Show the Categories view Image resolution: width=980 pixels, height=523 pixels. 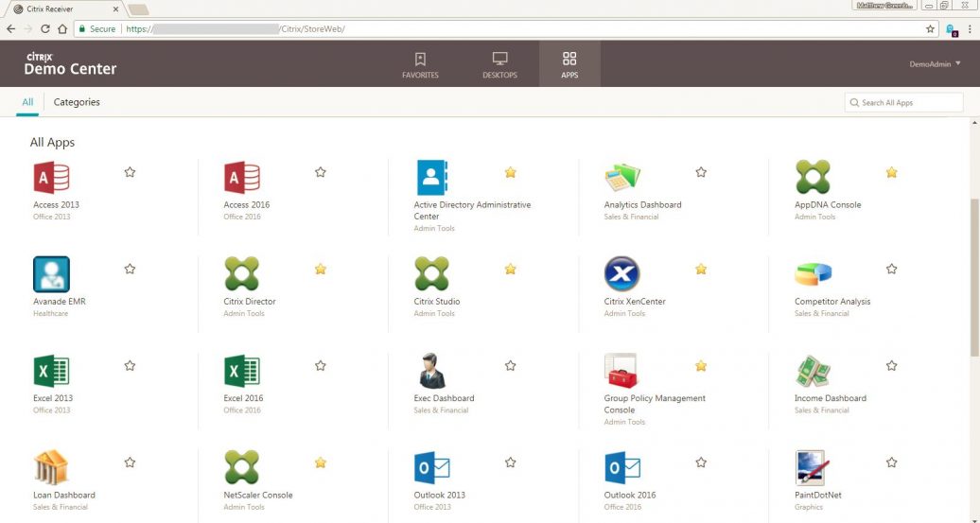tap(77, 102)
